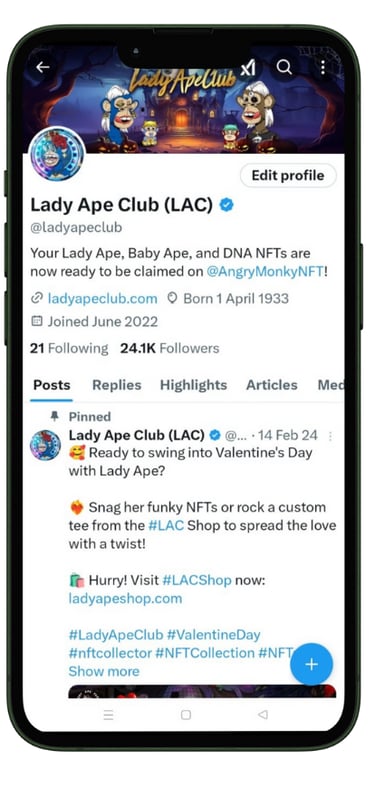
Task: Open the ladyapeclub.com profile link
Action: (x=103, y=299)
